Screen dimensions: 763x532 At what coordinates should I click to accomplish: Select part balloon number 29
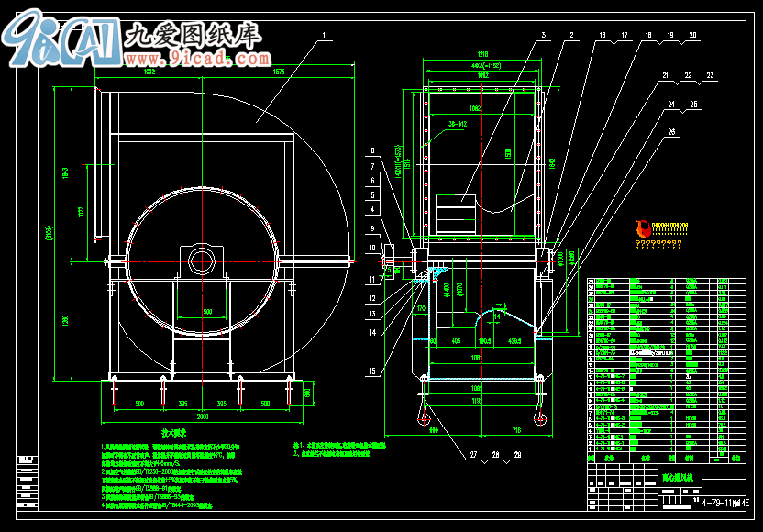click(x=516, y=455)
